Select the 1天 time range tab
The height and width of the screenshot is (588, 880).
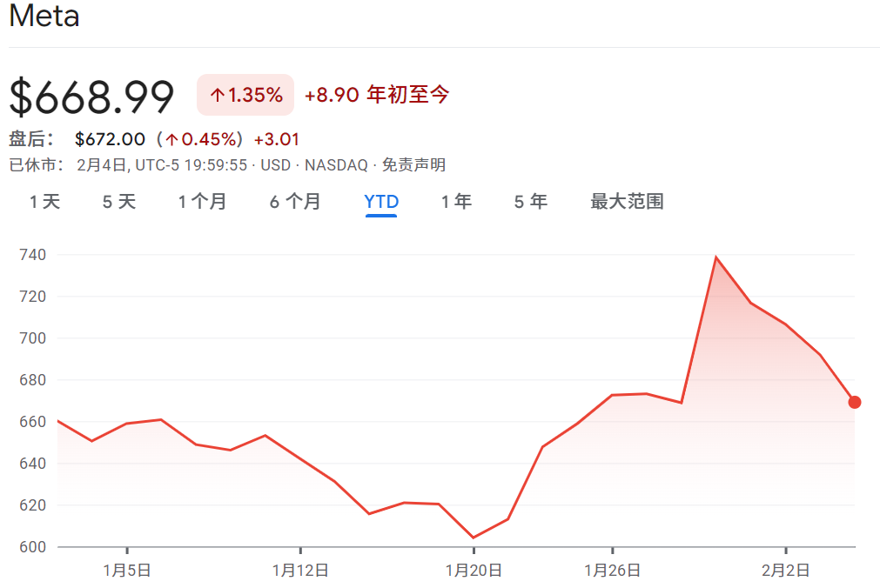[x=45, y=202]
